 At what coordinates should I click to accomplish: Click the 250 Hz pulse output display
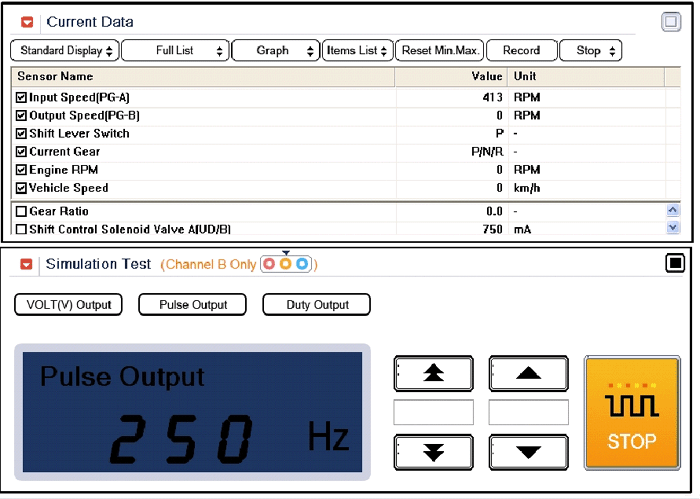click(192, 412)
